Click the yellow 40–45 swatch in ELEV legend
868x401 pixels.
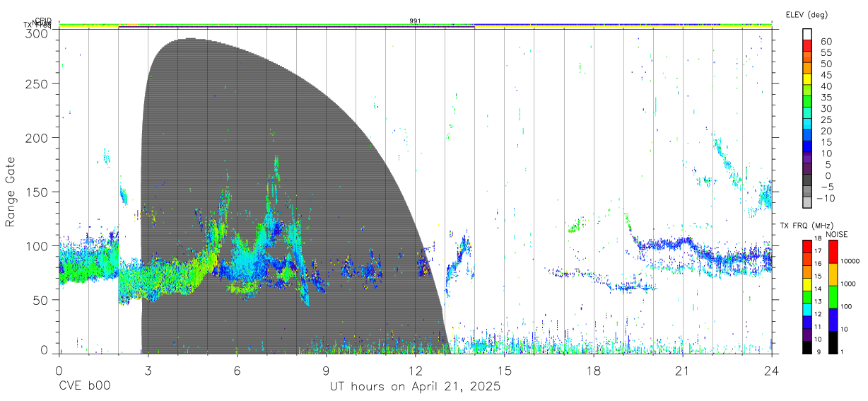808,80
